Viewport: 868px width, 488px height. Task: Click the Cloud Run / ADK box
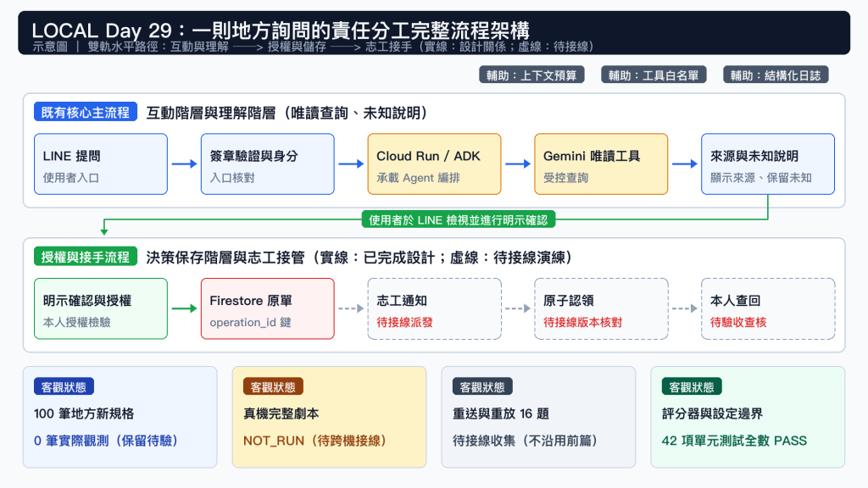tap(434, 164)
